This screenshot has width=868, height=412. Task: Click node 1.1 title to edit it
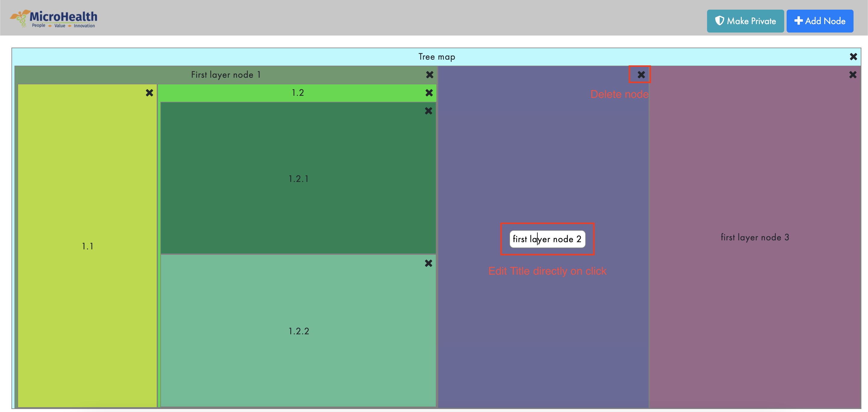[88, 246]
